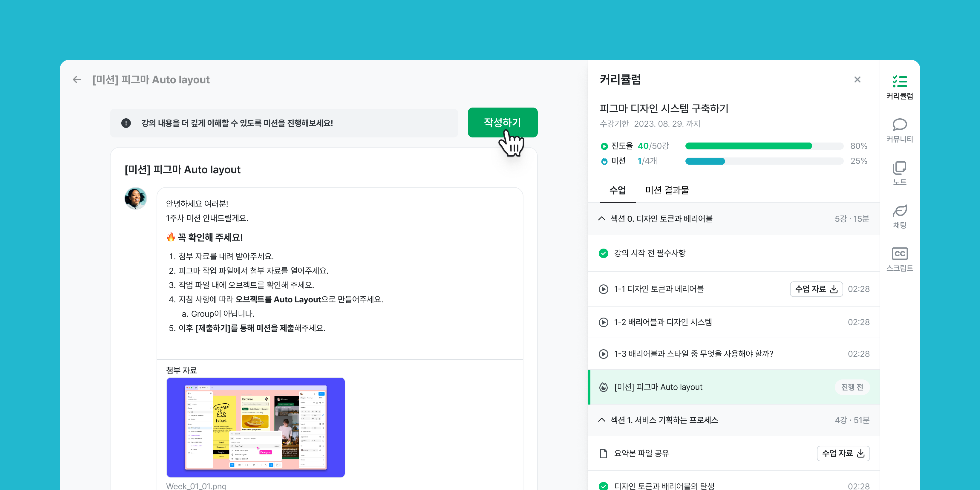Click mission flame icon for 피그마 Auto layout row
Screen dimensions: 980x490
[603, 387]
